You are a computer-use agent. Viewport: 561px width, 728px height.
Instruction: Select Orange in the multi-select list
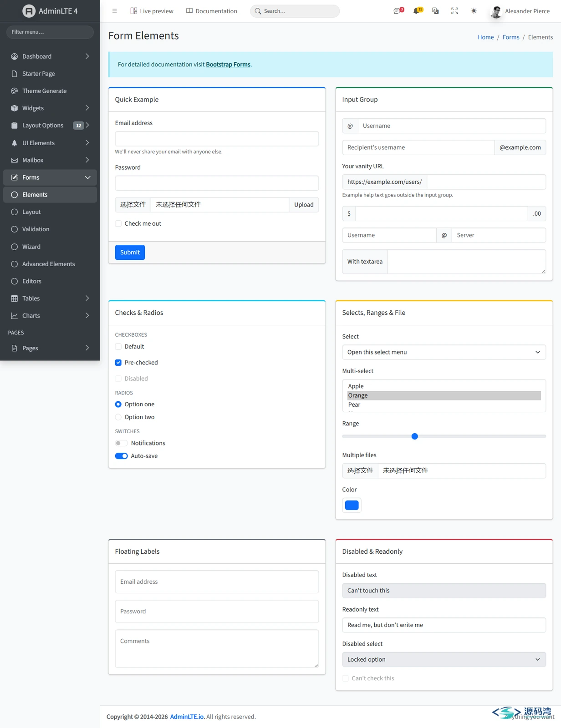(x=444, y=396)
